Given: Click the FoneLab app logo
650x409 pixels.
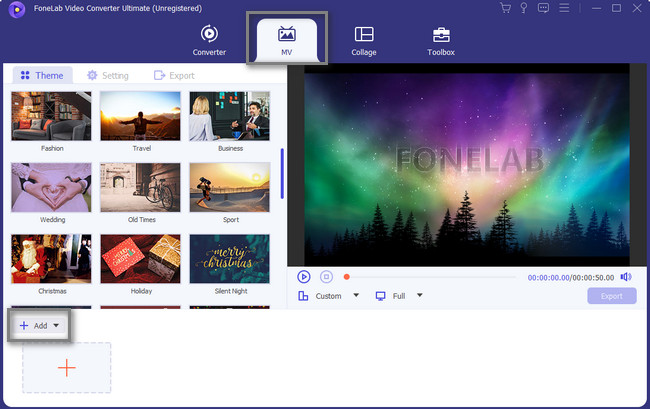Looking at the screenshot, I should pyautogui.click(x=17, y=9).
